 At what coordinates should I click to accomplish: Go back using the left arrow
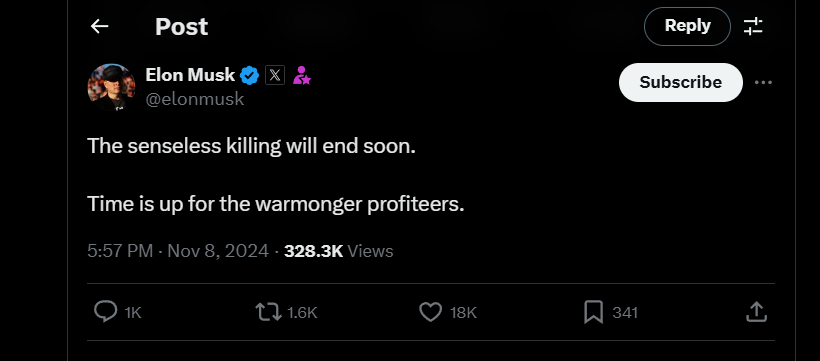(x=99, y=26)
